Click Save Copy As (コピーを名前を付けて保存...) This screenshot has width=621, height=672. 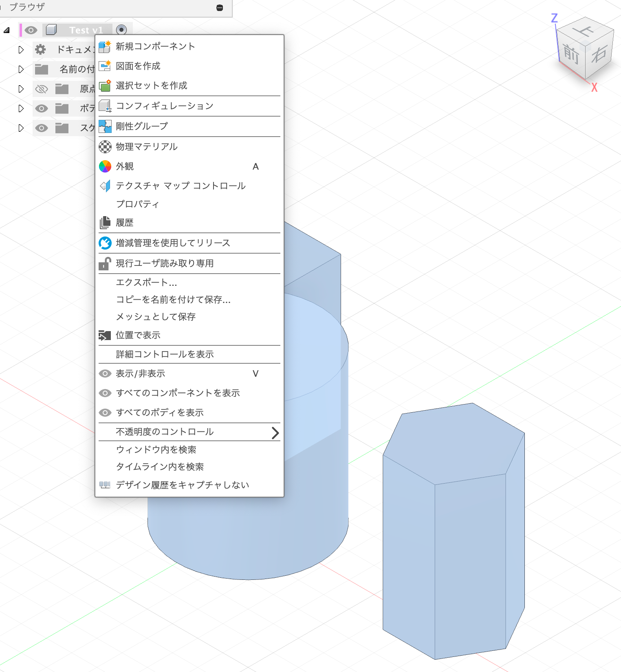click(173, 300)
